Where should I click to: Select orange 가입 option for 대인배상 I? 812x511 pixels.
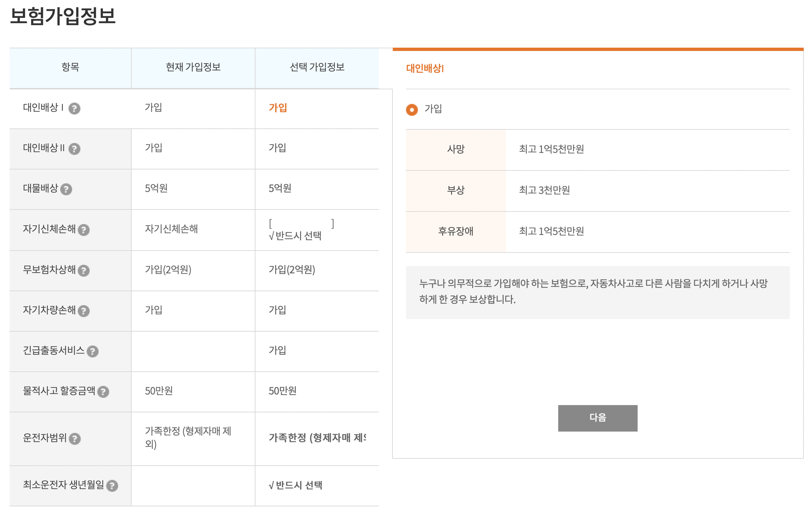[278, 108]
